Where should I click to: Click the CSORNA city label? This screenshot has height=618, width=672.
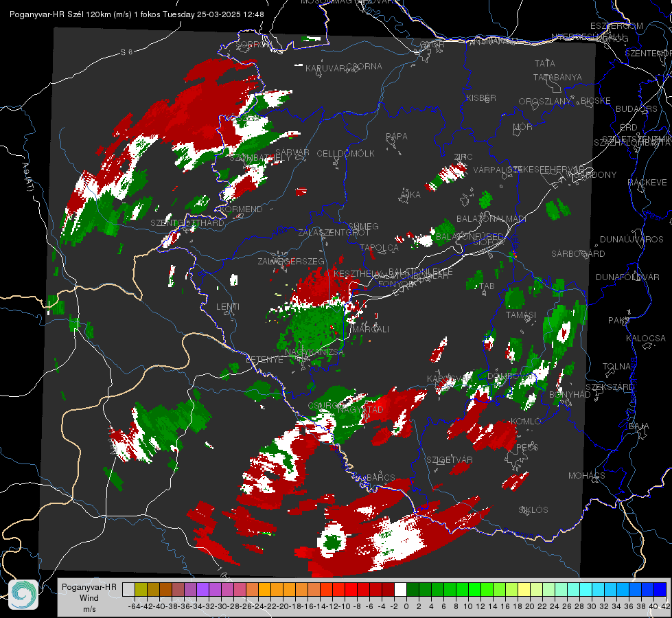click(364, 67)
